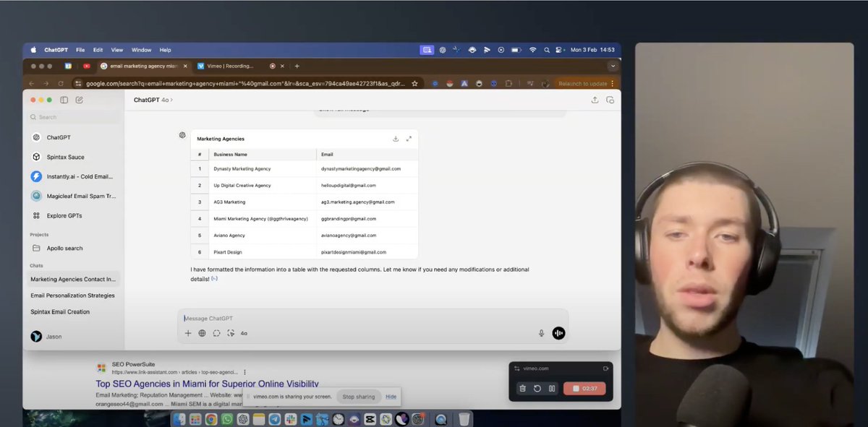Click the dashed circle icon in message bar
This screenshot has height=427, width=868.
click(x=216, y=333)
